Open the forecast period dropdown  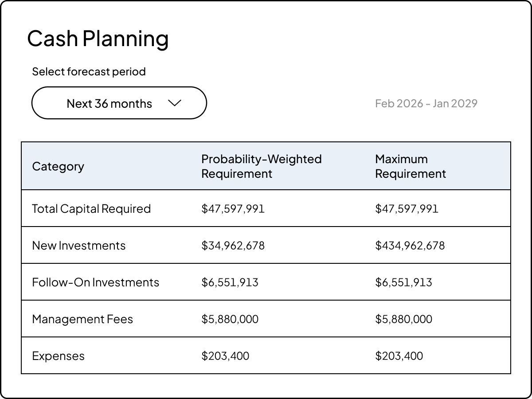119,103
